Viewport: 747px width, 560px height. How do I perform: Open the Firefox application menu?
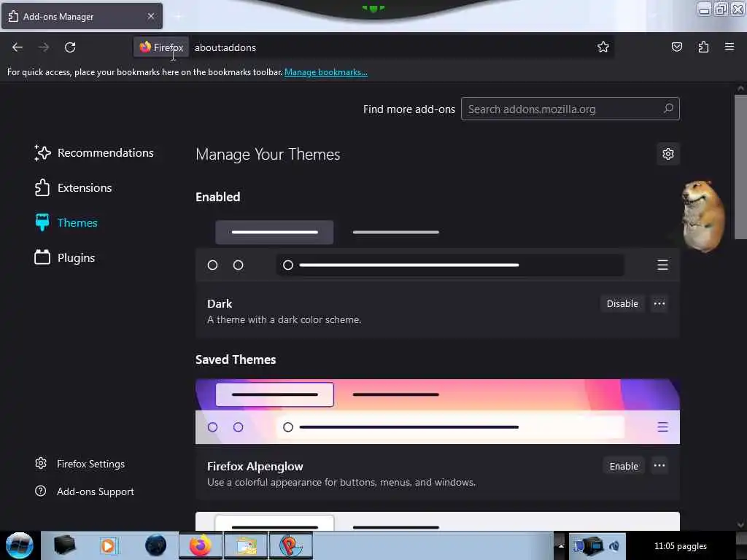729,47
